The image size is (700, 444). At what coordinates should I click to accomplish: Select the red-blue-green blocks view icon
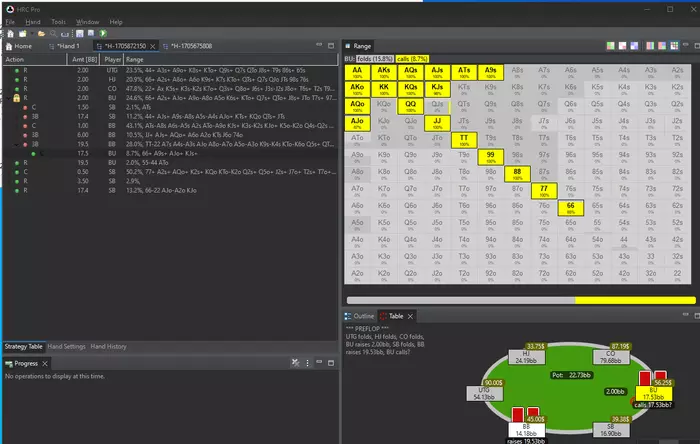tap(662, 46)
